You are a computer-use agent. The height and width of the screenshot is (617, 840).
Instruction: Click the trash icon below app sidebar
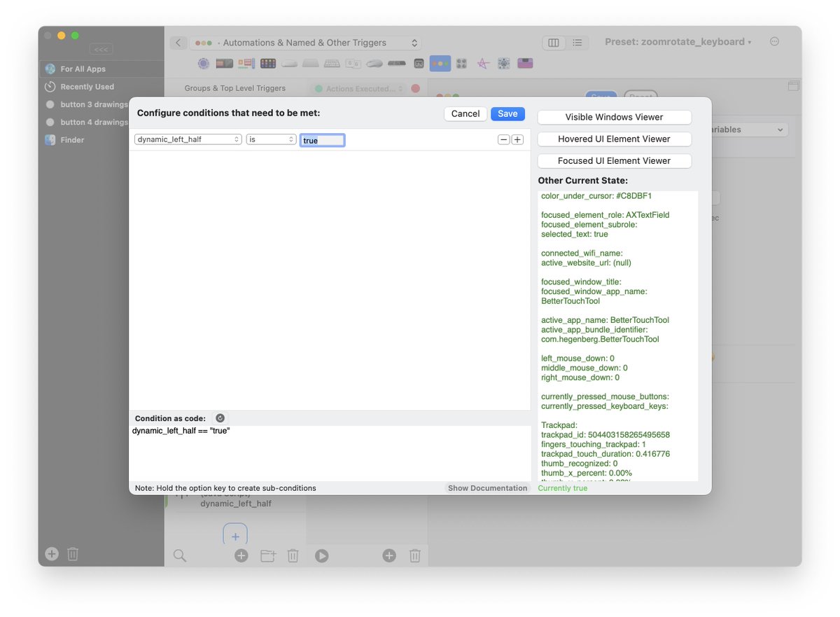pyautogui.click(x=73, y=554)
